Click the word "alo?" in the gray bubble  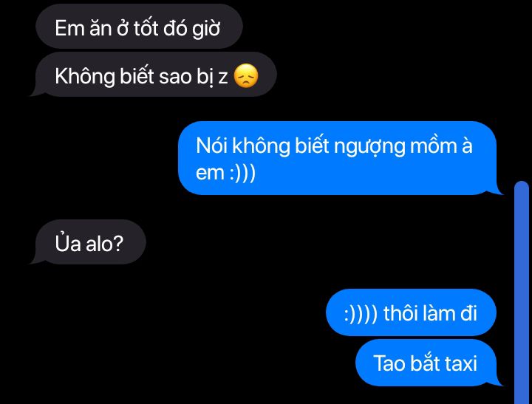[x=104, y=244]
